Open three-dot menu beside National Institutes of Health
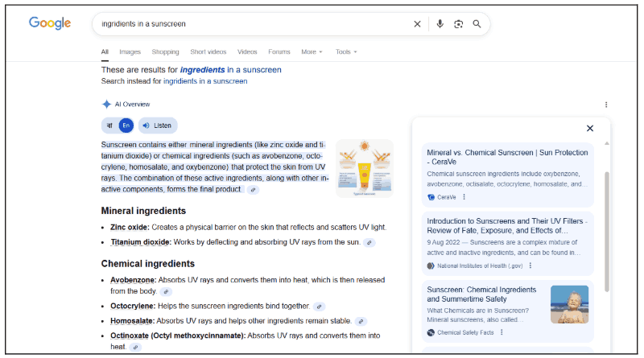 [x=530, y=265]
